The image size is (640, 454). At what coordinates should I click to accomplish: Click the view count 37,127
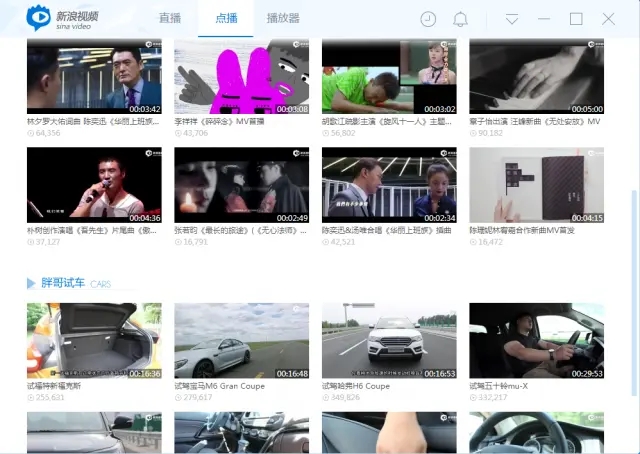click(44, 242)
